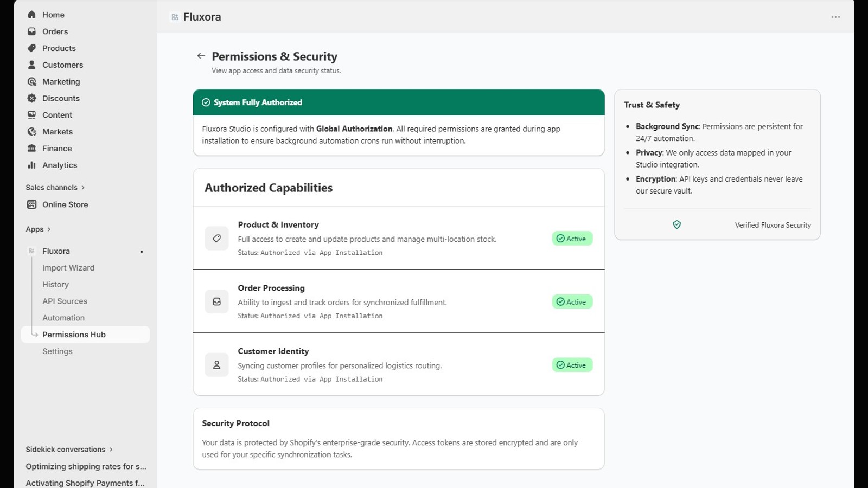The image size is (868, 488).
Task: Click the Fluxora app icon in sidebar
Action: (x=31, y=251)
